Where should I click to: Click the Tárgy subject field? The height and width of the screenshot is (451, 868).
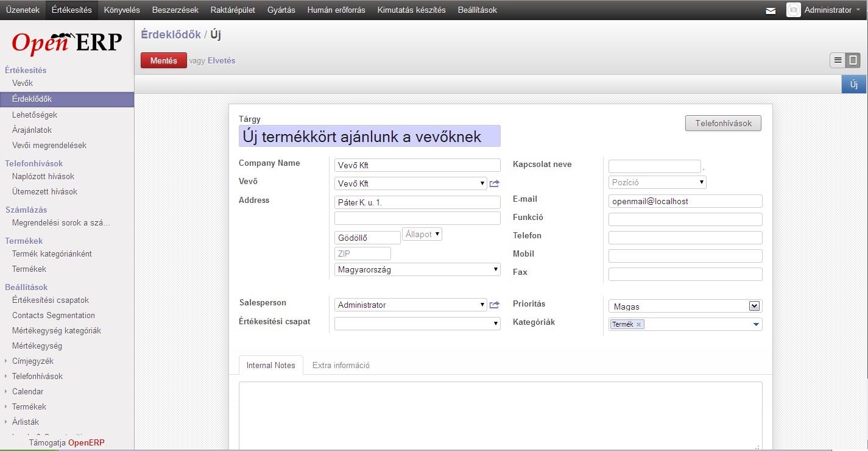369,136
